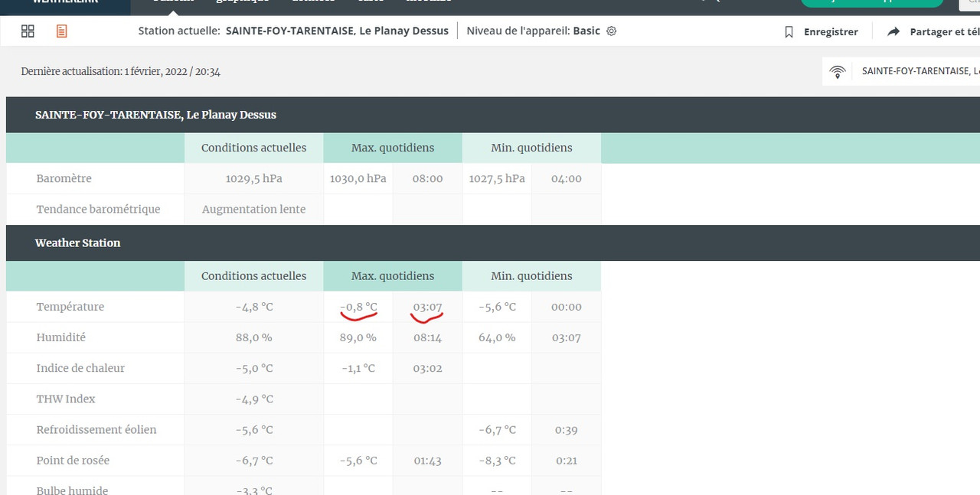Click min humidity 64,0 %
Viewport: 980px width, 495px height.
(x=497, y=337)
